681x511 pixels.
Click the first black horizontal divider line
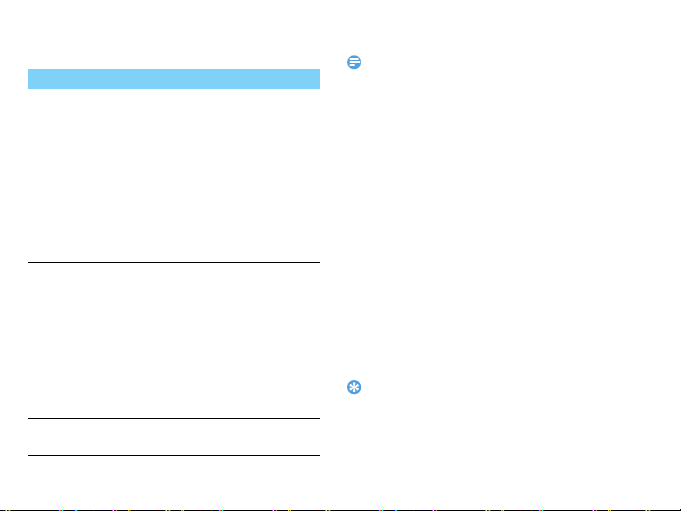click(x=174, y=262)
